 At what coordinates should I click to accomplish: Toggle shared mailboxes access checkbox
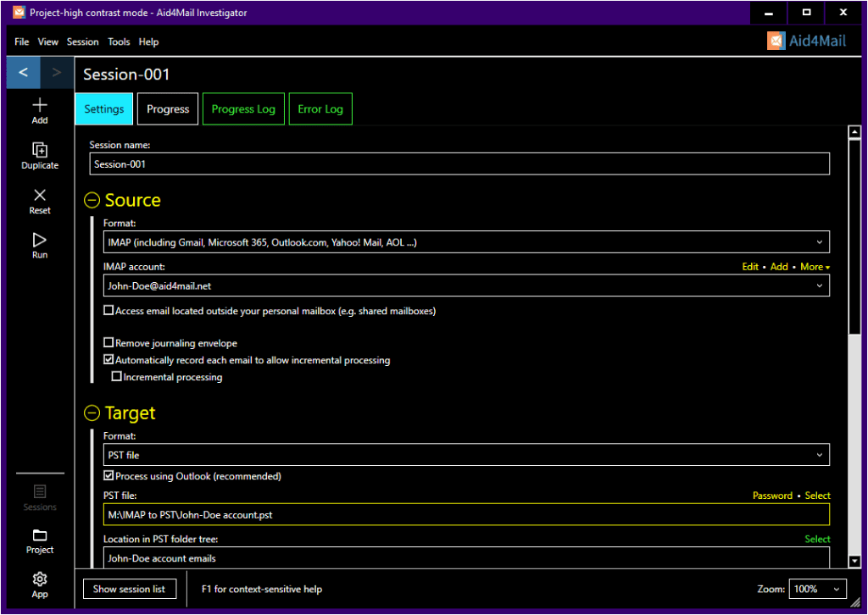click(108, 310)
